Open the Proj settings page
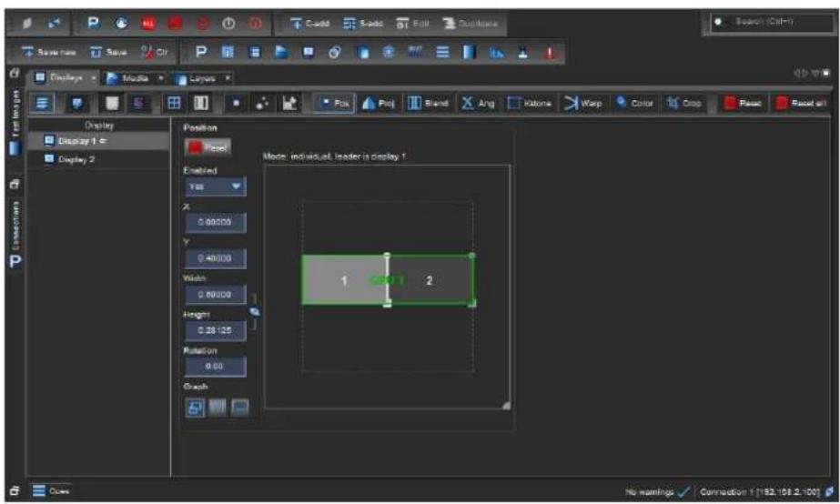The image size is (840, 504). point(379,104)
